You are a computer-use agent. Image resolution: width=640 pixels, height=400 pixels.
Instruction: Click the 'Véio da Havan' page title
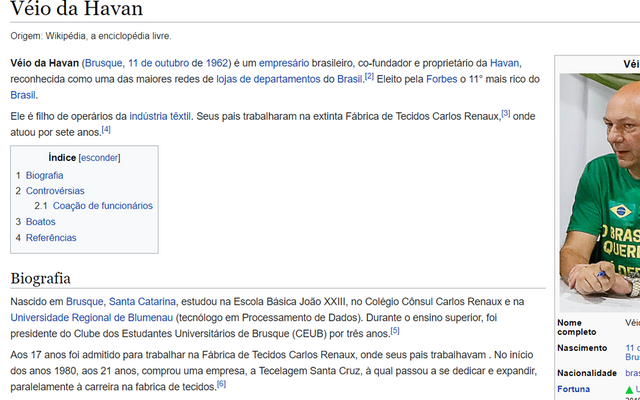77,9
